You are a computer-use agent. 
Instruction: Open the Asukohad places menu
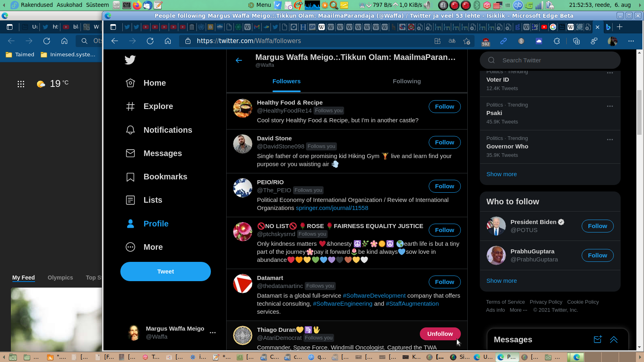point(69,5)
